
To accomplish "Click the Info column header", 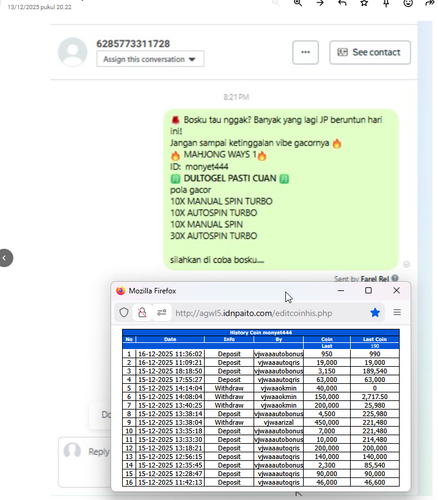I will click(229, 339).
